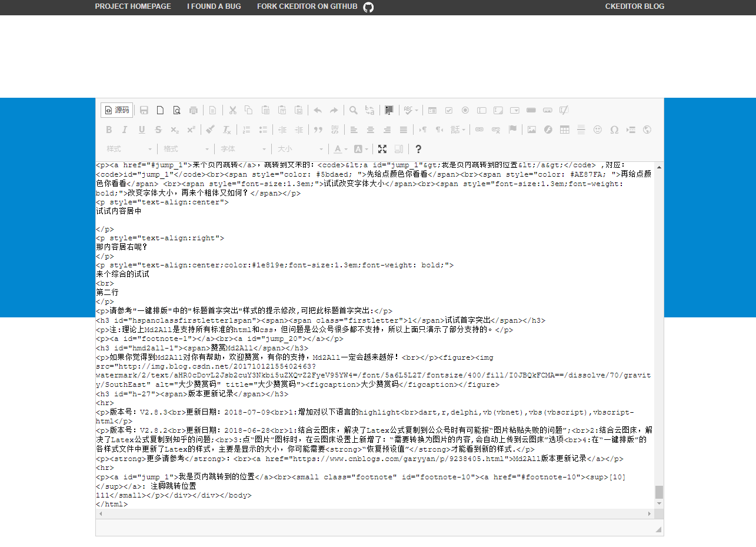This screenshot has height=547, width=756.
Task: Select all with the Select All icon
Action: (x=389, y=110)
